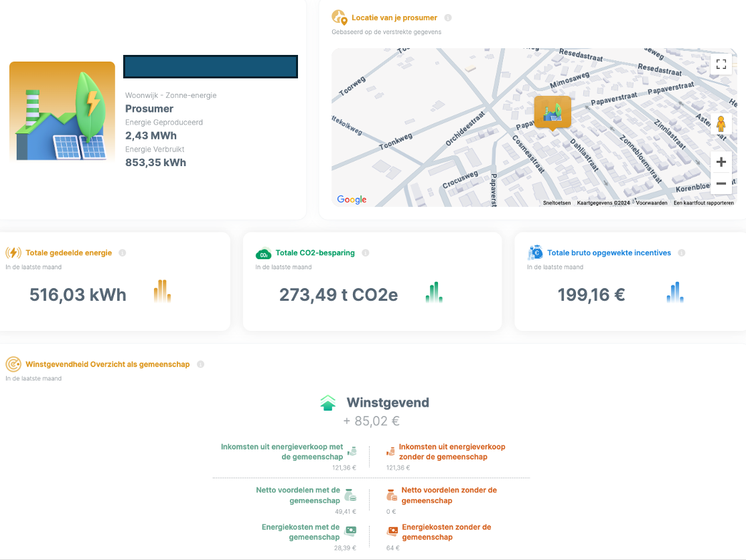Zoom in the map with plus button
Screen dimensions: 746x560
721,162
